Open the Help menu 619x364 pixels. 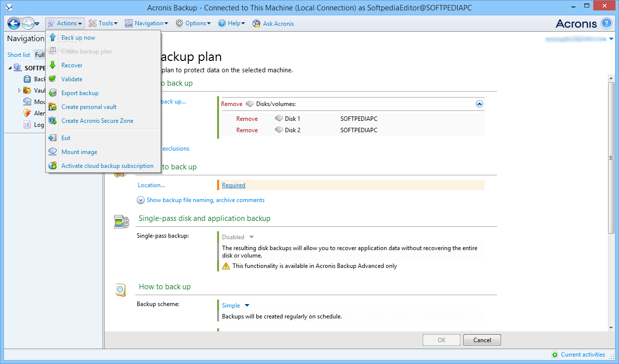[x=231, y=23]
